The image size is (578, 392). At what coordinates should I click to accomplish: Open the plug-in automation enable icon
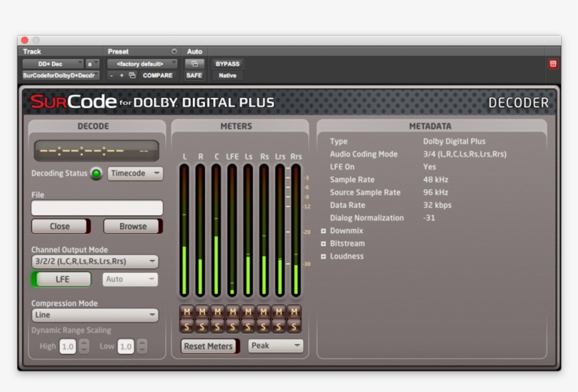click(195, 63)
